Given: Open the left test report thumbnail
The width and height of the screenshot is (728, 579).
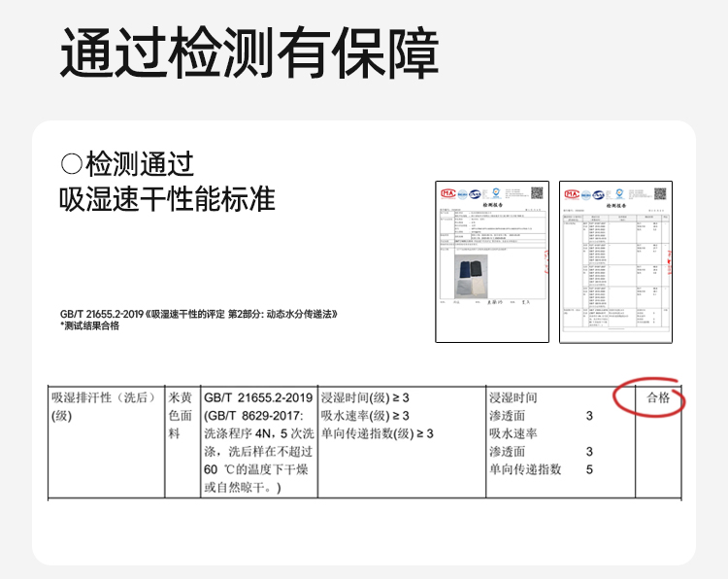Looking at the screenshot, I should (492, 261).
